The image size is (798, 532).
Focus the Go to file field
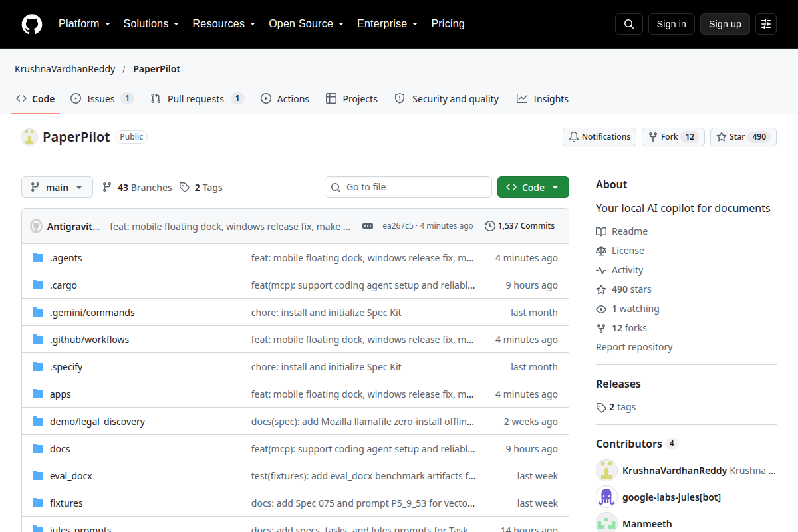tap(408, 188)
